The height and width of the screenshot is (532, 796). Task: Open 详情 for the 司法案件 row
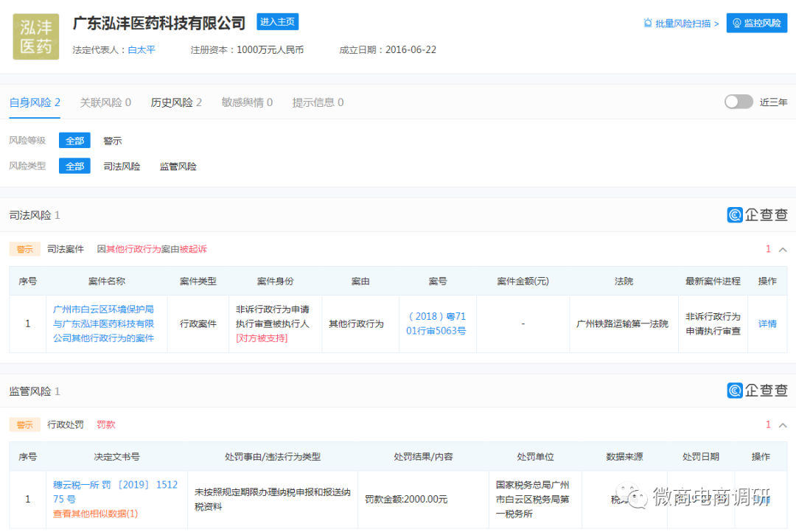(x=767, y=323)
